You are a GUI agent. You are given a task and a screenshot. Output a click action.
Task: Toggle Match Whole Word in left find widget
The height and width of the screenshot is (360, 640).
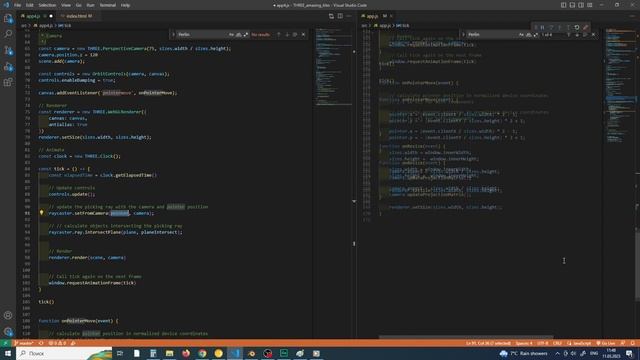click(x=238, y=35)
